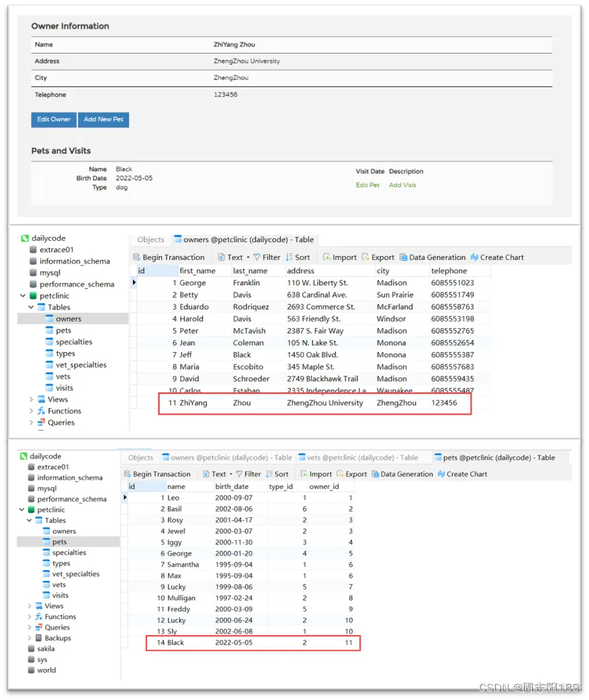Select pets @petclinic table tab
The width and height of the screenshot is (589, 700).
(495, 458)
